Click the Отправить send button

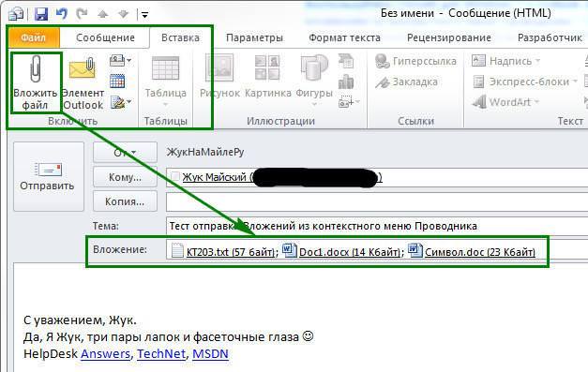(x=49, y=177)
